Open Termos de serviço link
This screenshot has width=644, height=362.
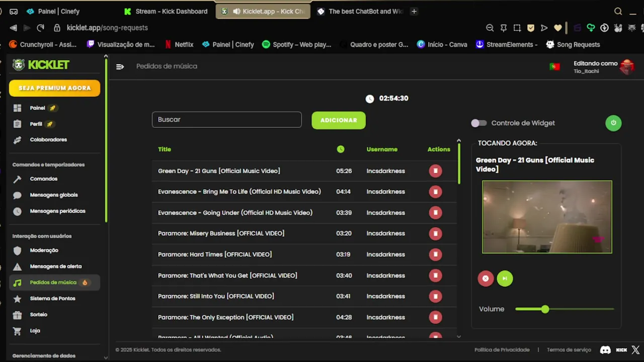(x=569, y=350)
